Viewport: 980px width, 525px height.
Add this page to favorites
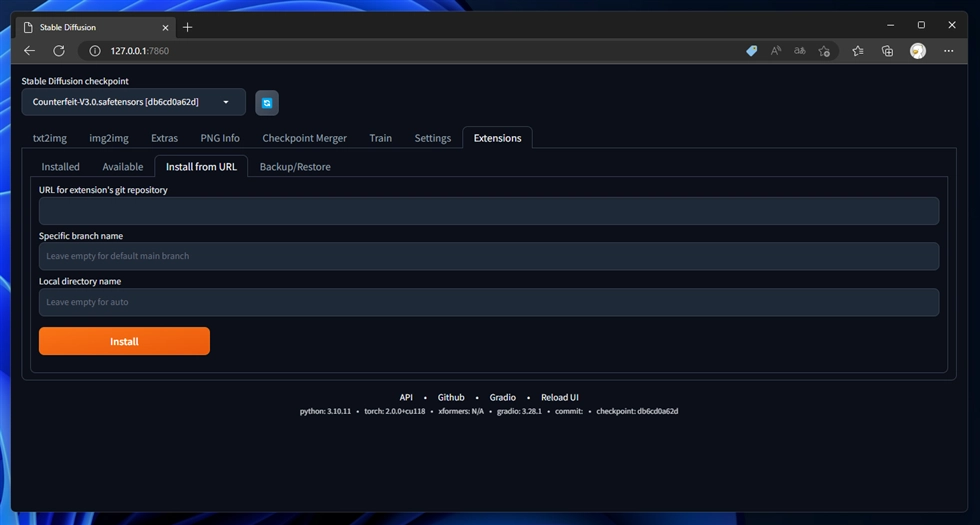[x=824, y=51]
